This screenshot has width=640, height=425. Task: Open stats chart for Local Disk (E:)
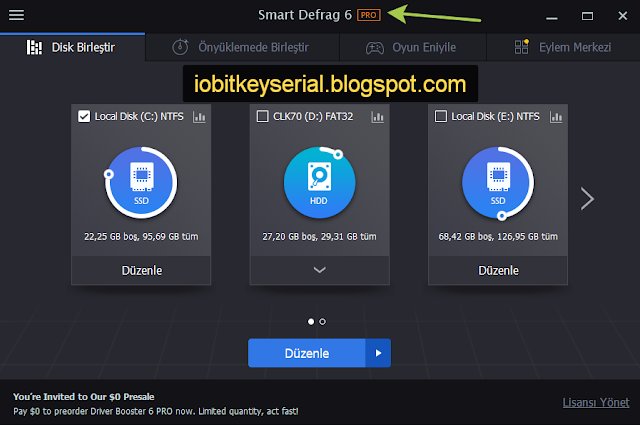tap(556, 117)
